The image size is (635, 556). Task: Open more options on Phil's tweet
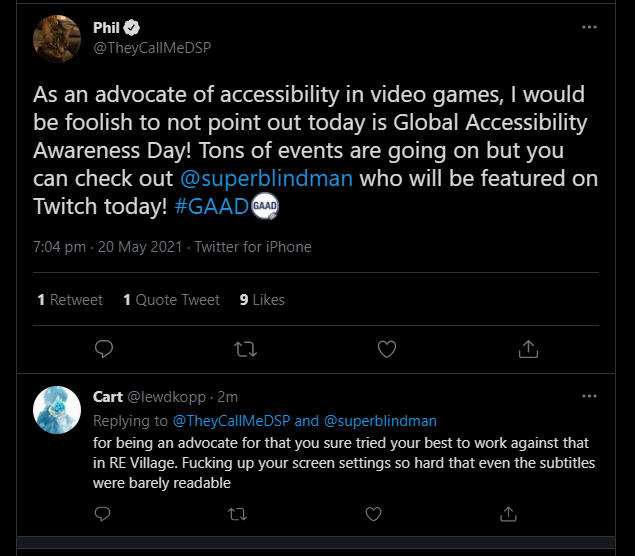pos(589,27)
